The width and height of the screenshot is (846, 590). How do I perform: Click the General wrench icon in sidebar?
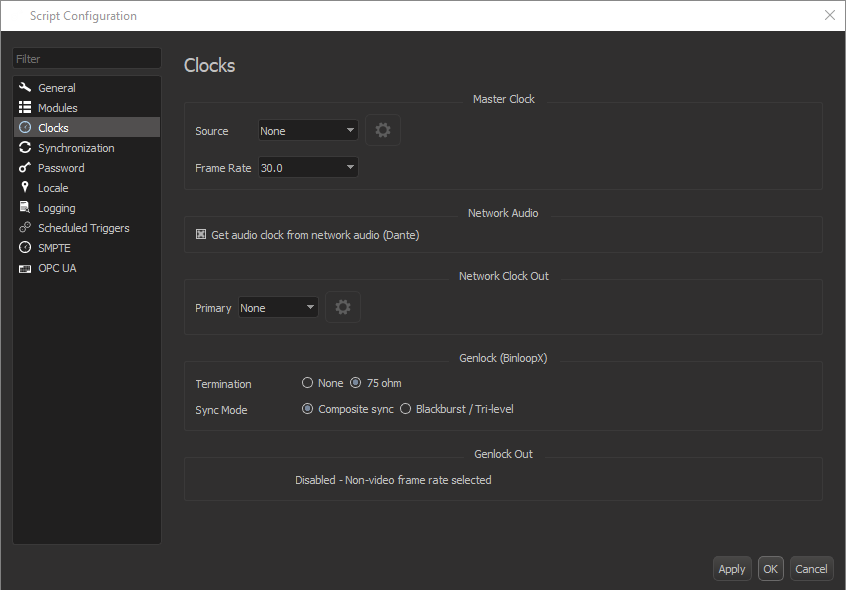pos(25,88)
